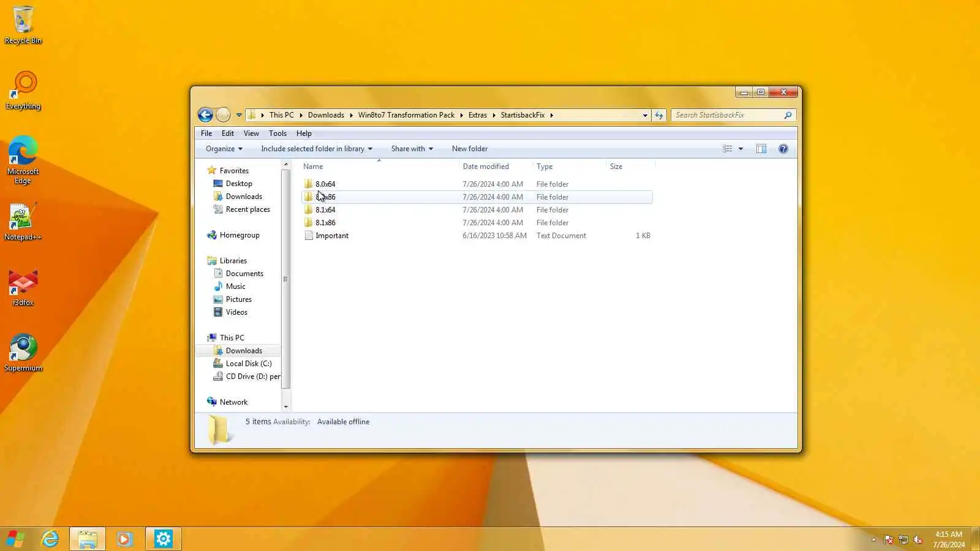The image size is (980, 551).
Task: Sort by the Size column header
Action: click(630, 167)
